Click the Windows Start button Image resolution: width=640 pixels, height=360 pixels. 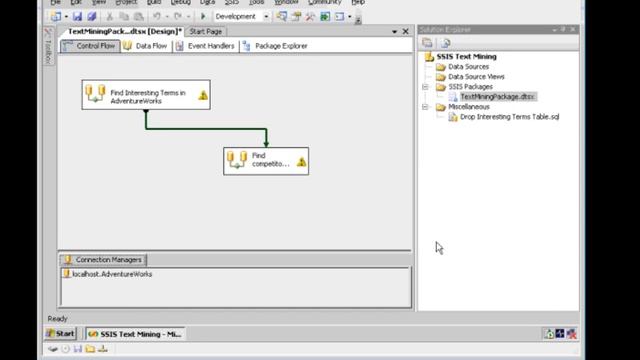(x=60, y=334)
